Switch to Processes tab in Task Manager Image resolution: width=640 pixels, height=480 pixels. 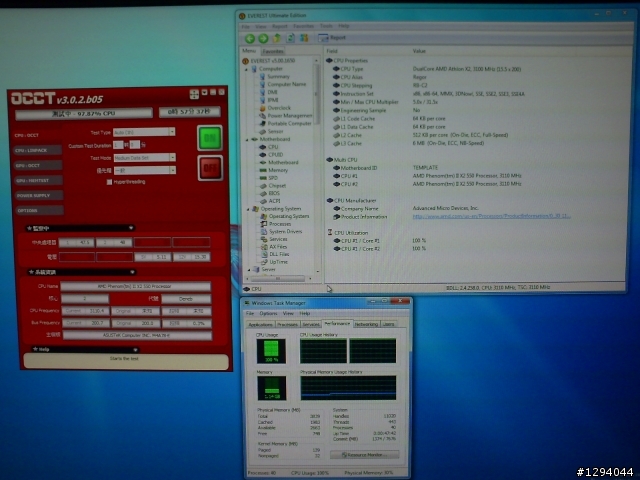pos(287,324)
